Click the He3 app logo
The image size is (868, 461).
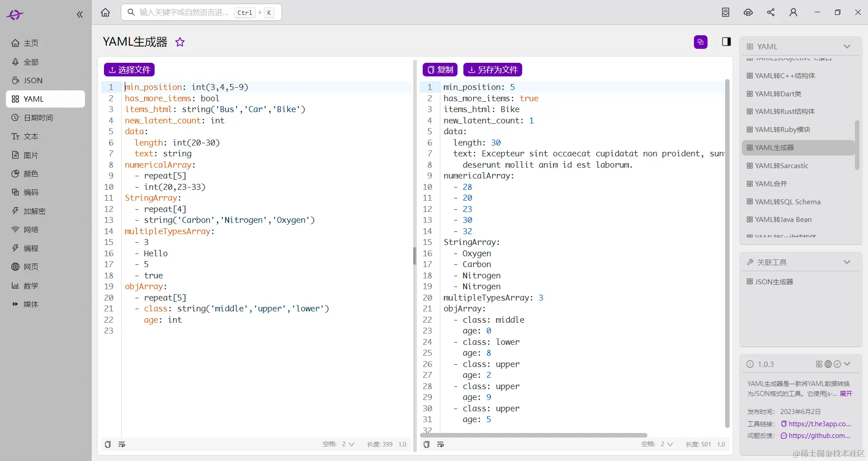coord(14,15)
